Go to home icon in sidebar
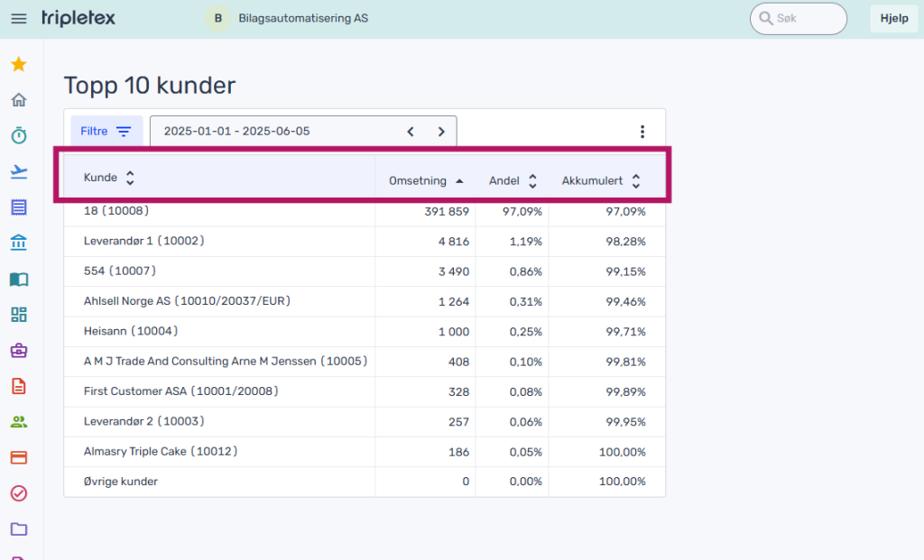The image size is (924, 560). pos(19,99)
